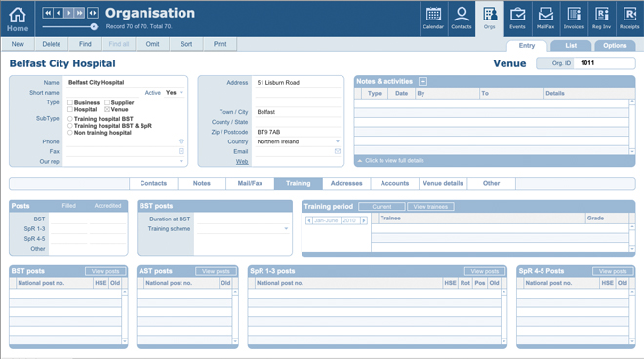Switch to the Entry tab
This screenshot has height=359, width=644.
point(527,46)
